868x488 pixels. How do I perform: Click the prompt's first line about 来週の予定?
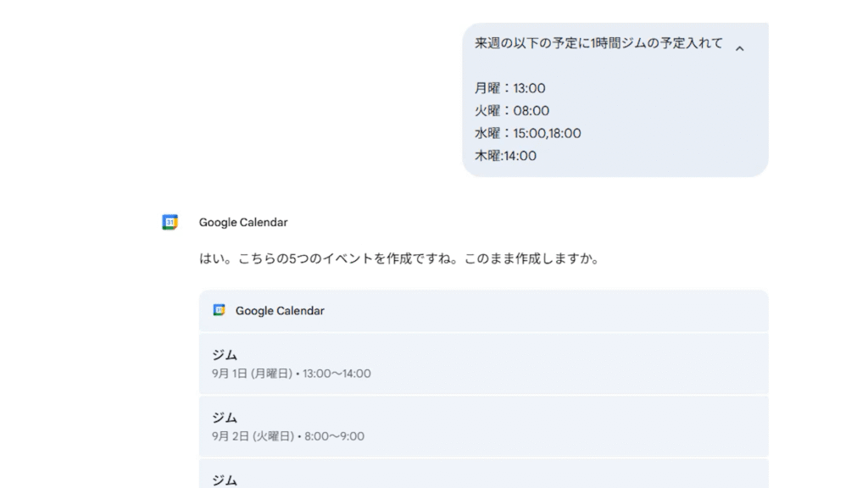[598, 43]
